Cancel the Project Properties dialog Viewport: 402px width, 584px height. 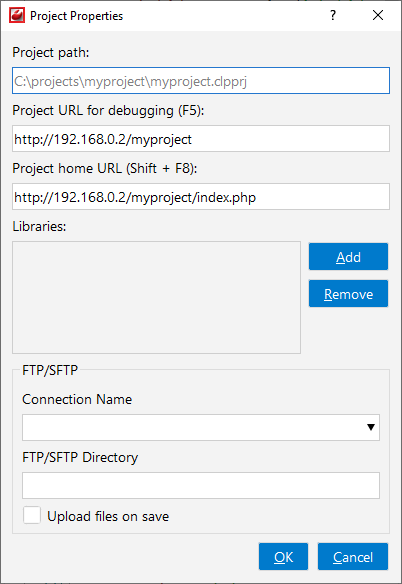point(353,556)
